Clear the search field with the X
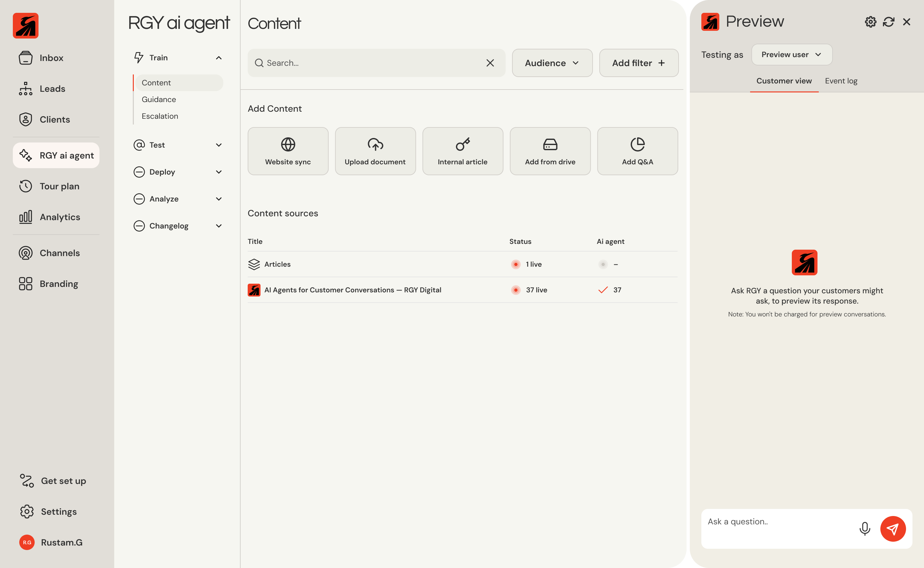 490,63
